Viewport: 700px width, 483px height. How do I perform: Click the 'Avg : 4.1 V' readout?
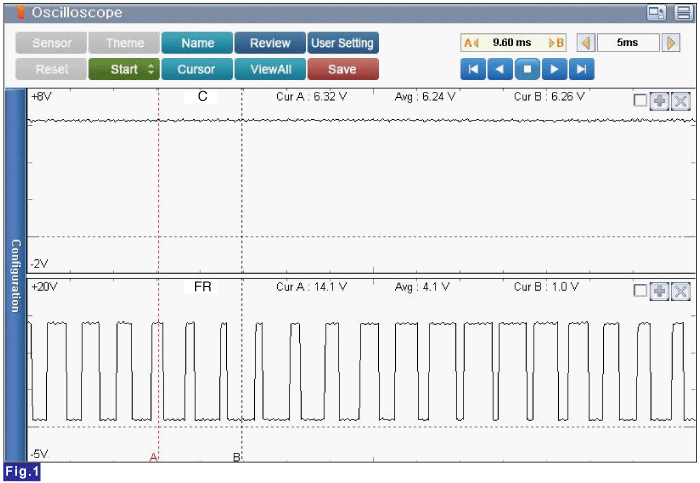coord(422,287)
